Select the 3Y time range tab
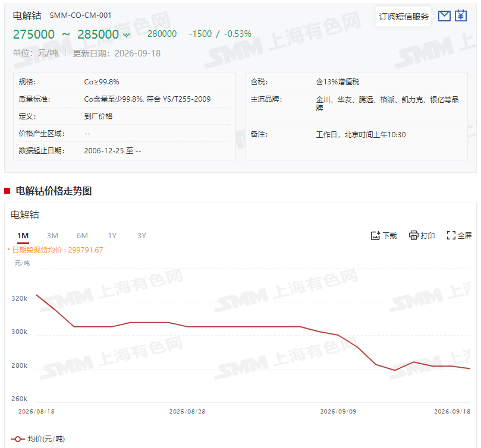The image size is (481, 448). [x=142, y=236]
